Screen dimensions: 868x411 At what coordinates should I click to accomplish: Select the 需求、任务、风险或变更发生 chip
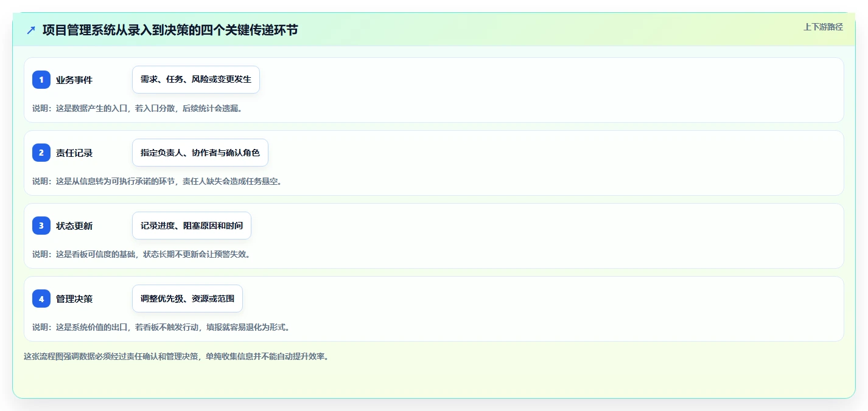[x=196, y=80]
